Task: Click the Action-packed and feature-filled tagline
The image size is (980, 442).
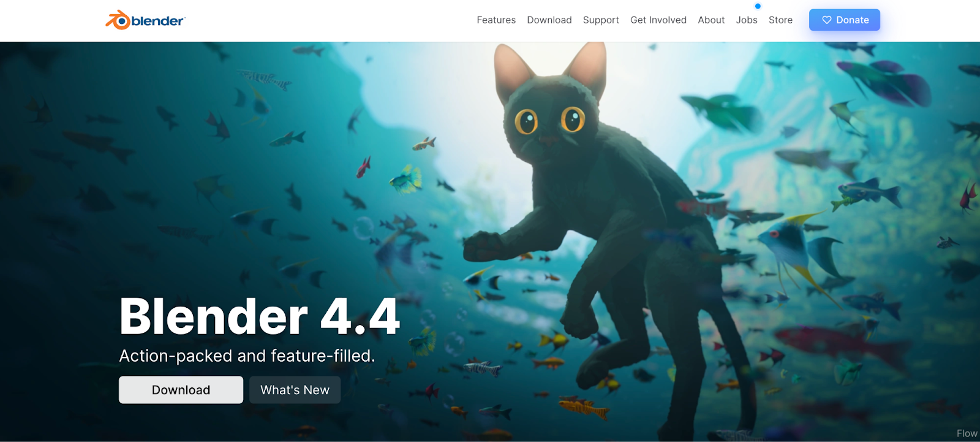Action: coord(247,356)
